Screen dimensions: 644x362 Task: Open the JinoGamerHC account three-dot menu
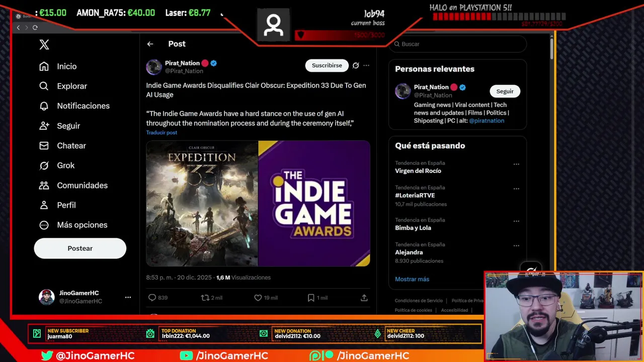click(x=128, y=297)
